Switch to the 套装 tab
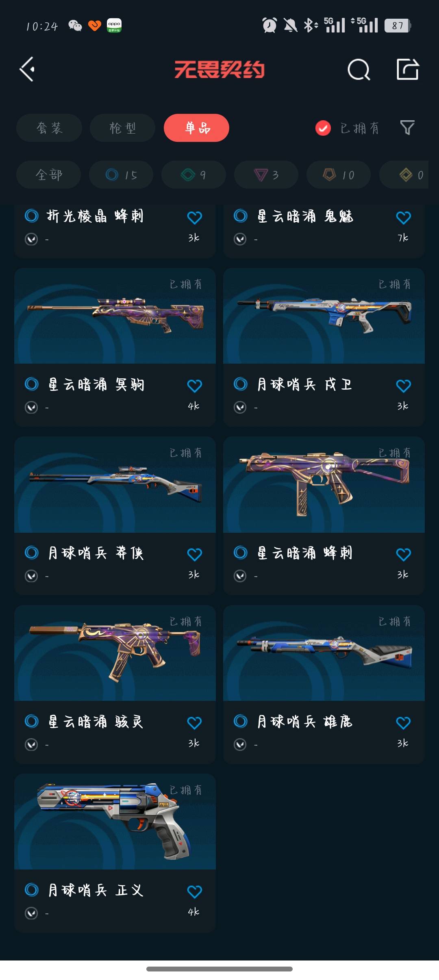This screenshot has height=980, width=439. click(x=49, y=128)
